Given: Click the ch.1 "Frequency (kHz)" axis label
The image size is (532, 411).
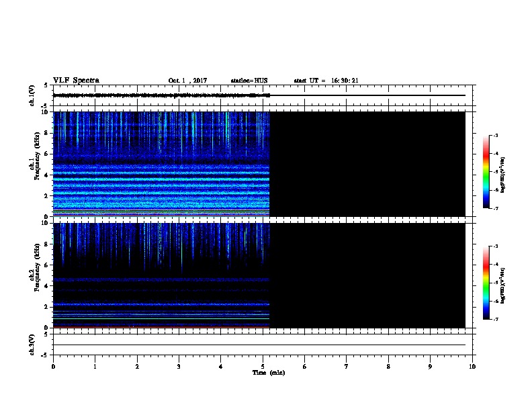Looking at the screenshot, I should click(x=37, y=156).
